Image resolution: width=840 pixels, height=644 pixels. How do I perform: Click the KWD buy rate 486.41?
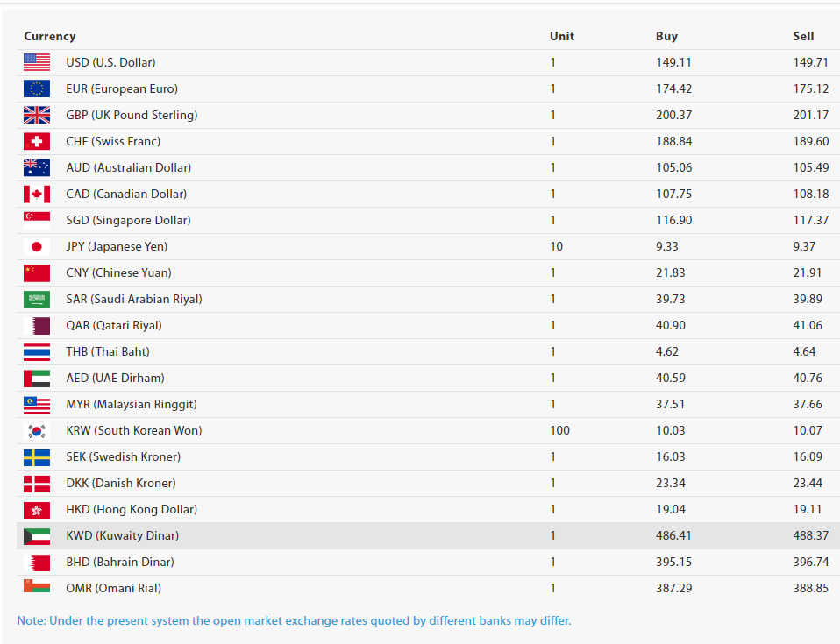673,535
